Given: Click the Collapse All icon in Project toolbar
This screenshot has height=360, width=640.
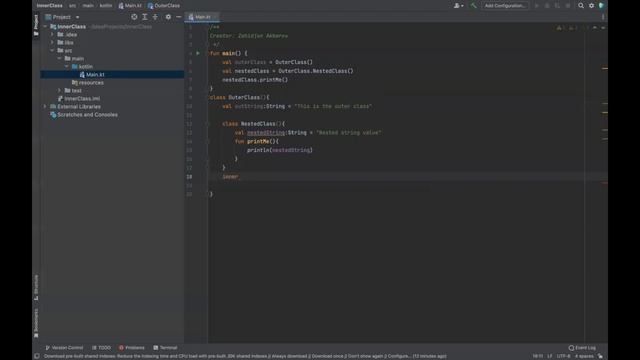Looking at the screenshot, I should click(155, 17).
